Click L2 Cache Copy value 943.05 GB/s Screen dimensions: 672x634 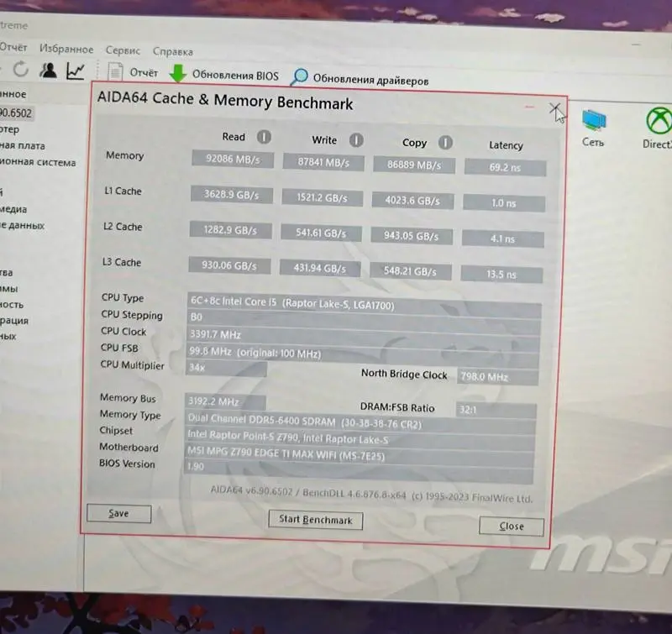(412, 236)
